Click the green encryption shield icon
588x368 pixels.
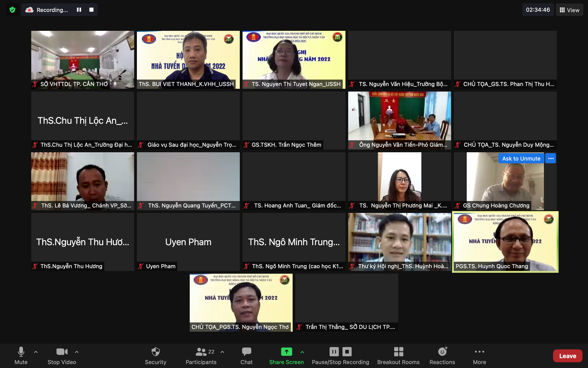12,10
